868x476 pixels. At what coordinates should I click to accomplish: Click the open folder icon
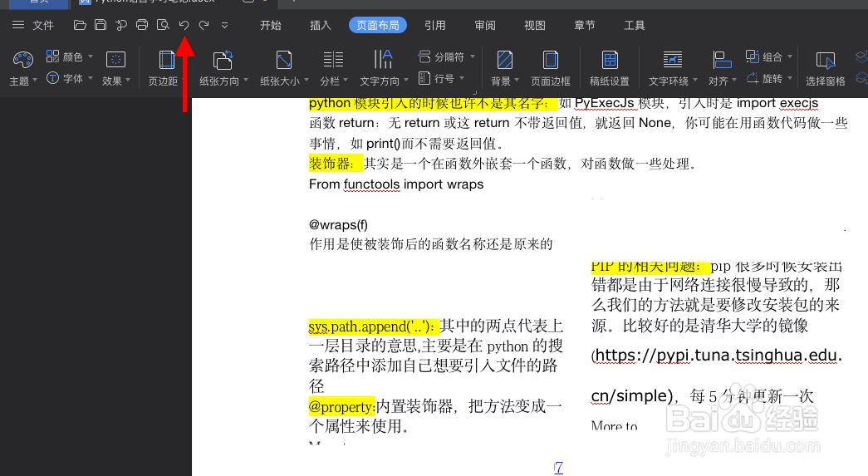80,25
